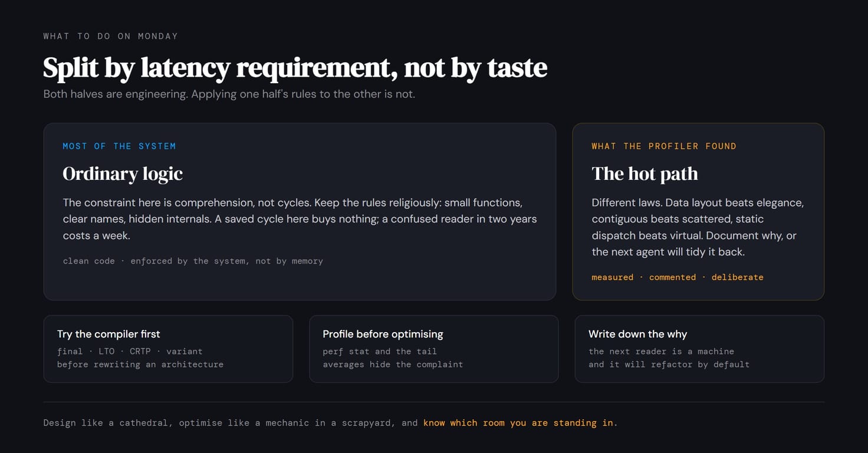The height and width of the screenshot is (453, 868).
Task: Click the paragraph starting "The constraint here is comprehension"
Action: click(300, 219)
